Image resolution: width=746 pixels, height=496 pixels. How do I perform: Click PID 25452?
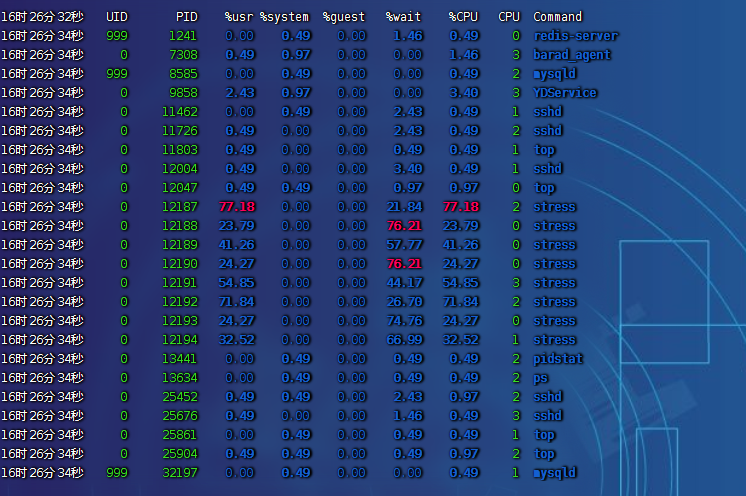tap(179, 397)
